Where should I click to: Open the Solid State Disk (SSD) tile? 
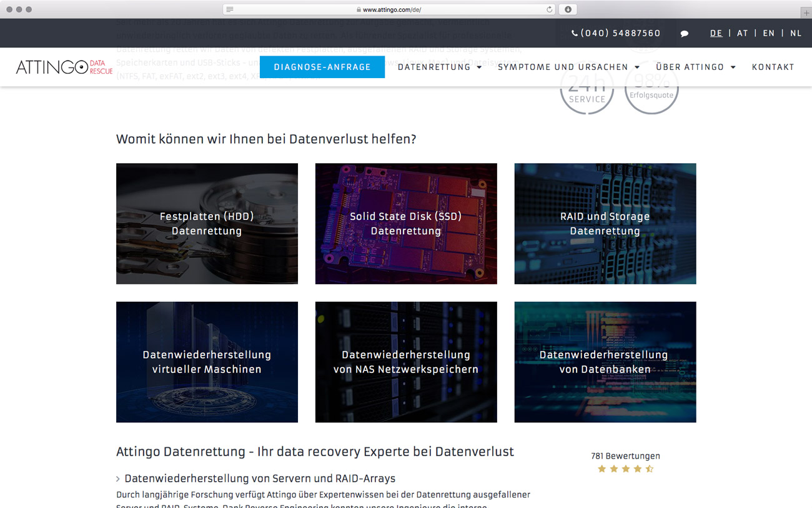[x=406, y=224]
